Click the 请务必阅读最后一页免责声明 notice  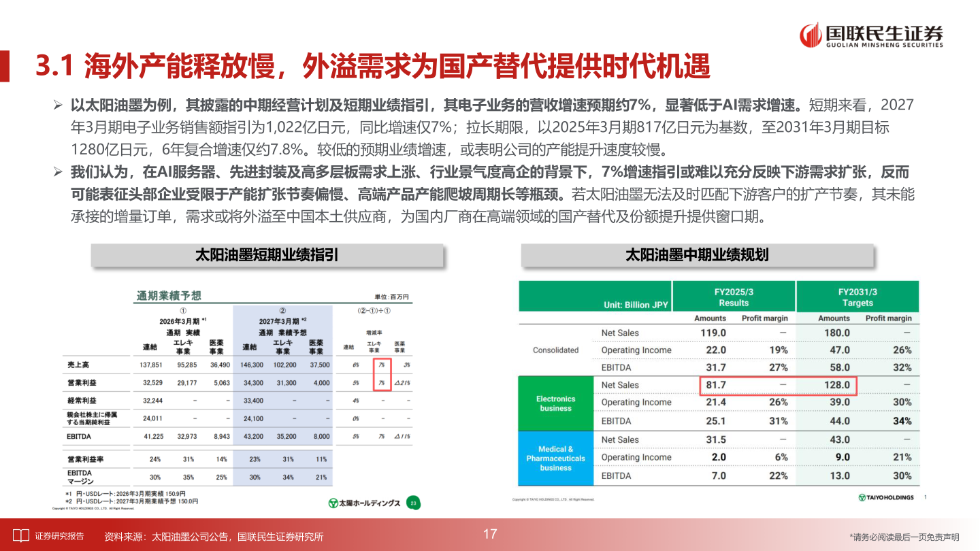[x=904, y=537]
